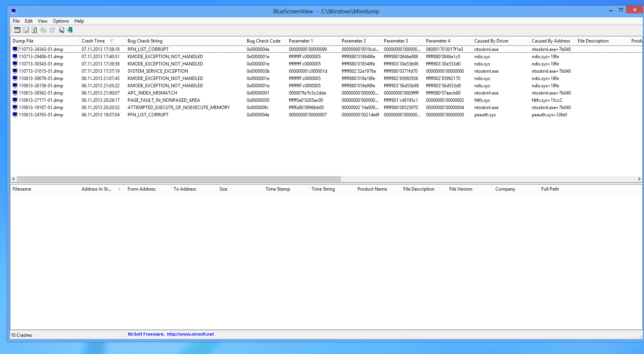Visit the NirSoft Freeware website link
Viewport: 644px width, 354px height.
coord(171,334)
